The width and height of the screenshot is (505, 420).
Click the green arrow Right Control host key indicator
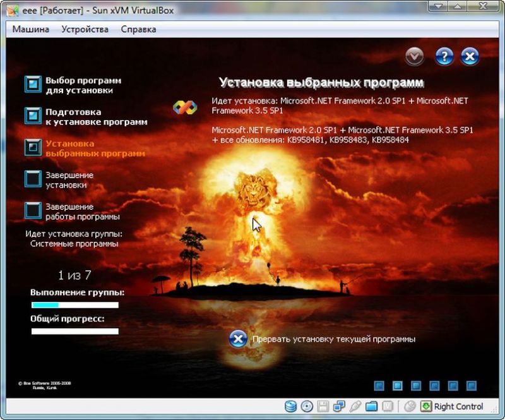(x=427, y=406)
